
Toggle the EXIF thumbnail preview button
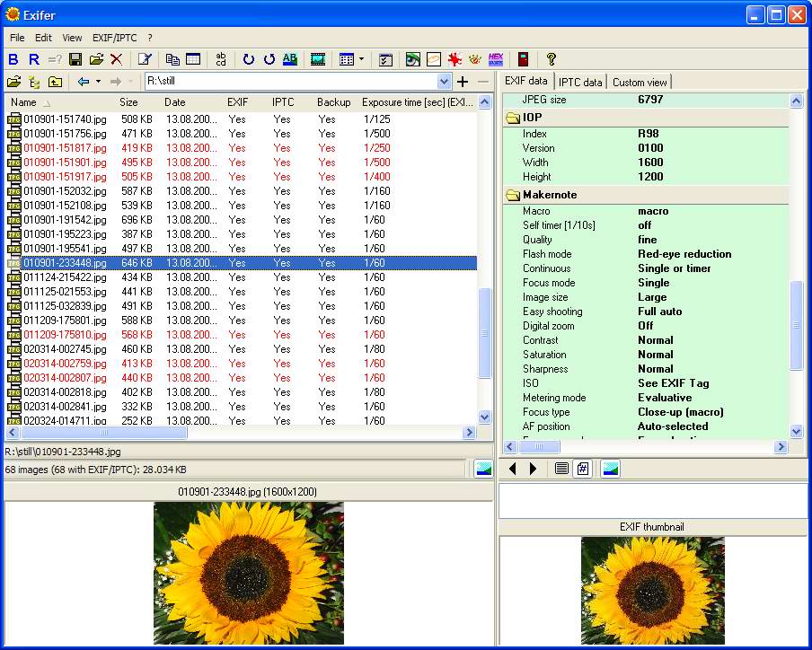point(610,469)
